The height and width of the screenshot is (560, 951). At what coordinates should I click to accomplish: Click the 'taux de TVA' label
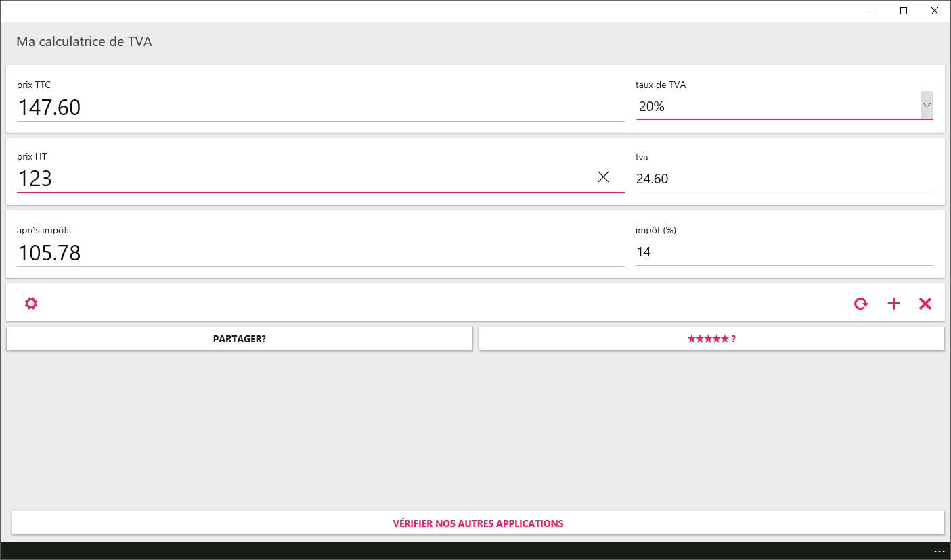coord(661,85)
